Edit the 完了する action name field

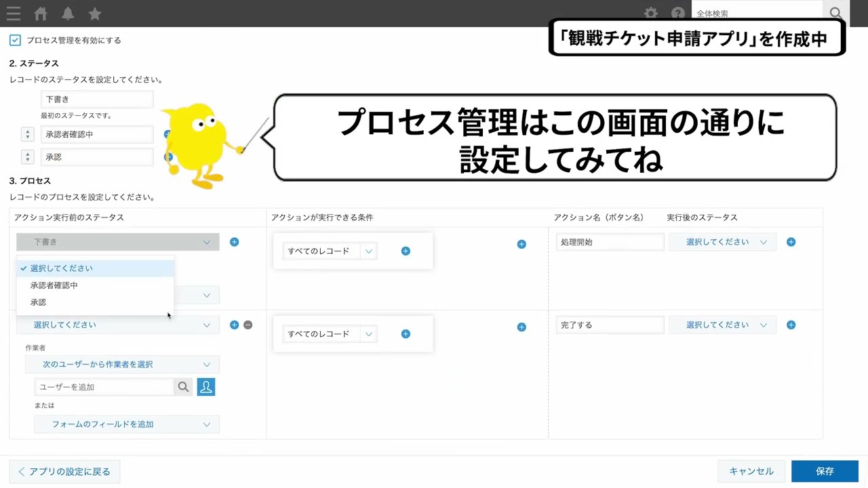pyautogui.click(x=610, y=325)
